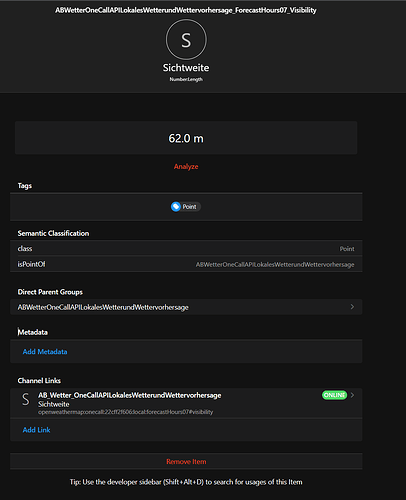Click the large circular S item icon

coord(186,40)
